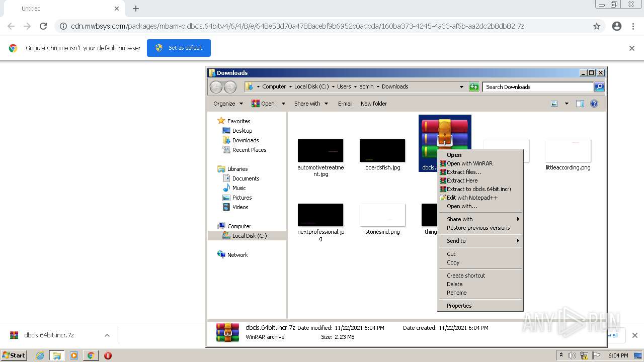The image size is (644, 362).
Task: Choose Restore previous versions
Action: point(480,228)
